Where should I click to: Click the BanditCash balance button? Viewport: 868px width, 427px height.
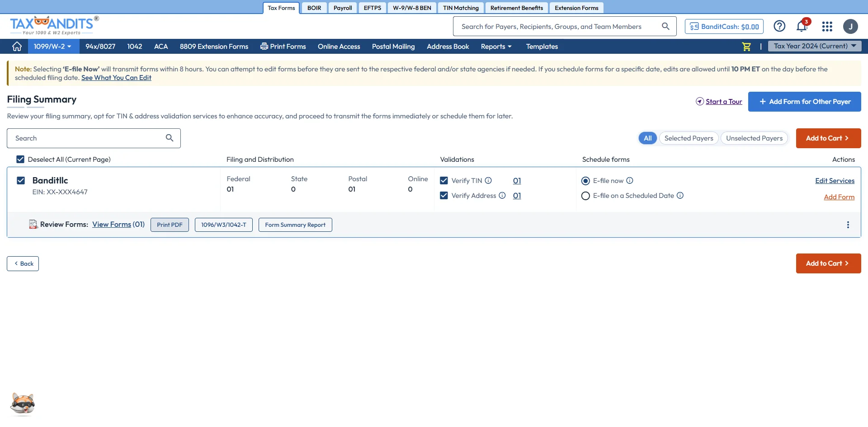[x=724, y=27]
